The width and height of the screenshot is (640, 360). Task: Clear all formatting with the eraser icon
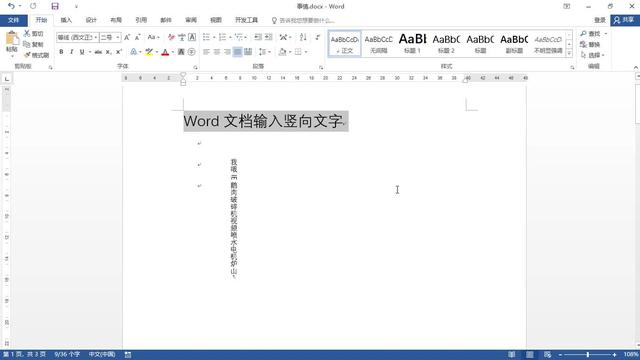[x=171, y=37]
